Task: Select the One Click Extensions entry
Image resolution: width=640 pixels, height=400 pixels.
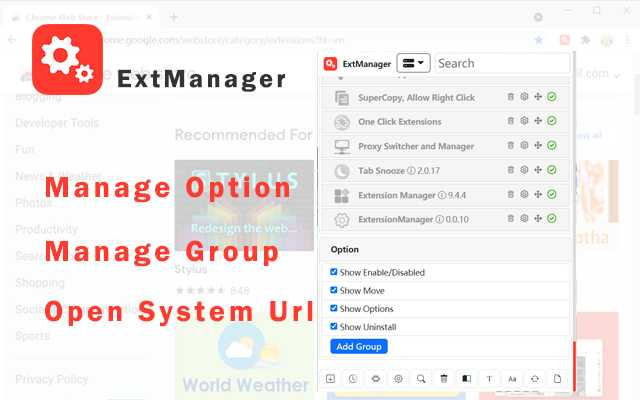Action: 445,122
